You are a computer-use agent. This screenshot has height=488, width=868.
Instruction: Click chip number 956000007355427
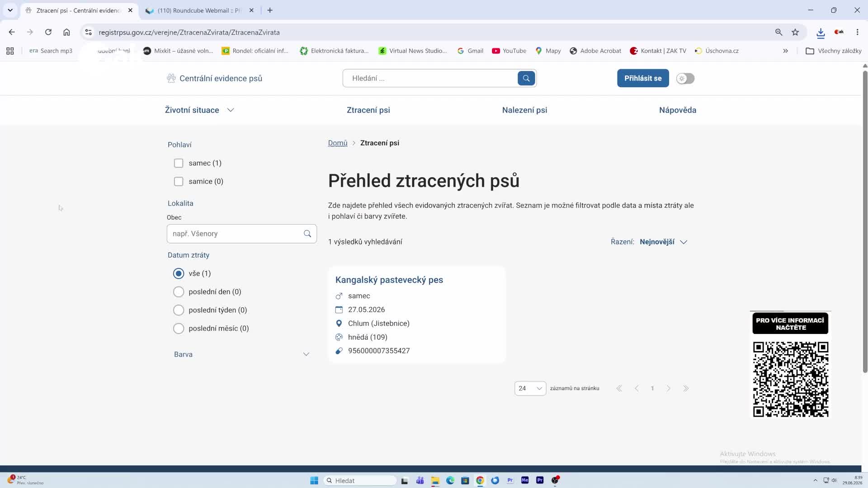[x=379, y=351]
